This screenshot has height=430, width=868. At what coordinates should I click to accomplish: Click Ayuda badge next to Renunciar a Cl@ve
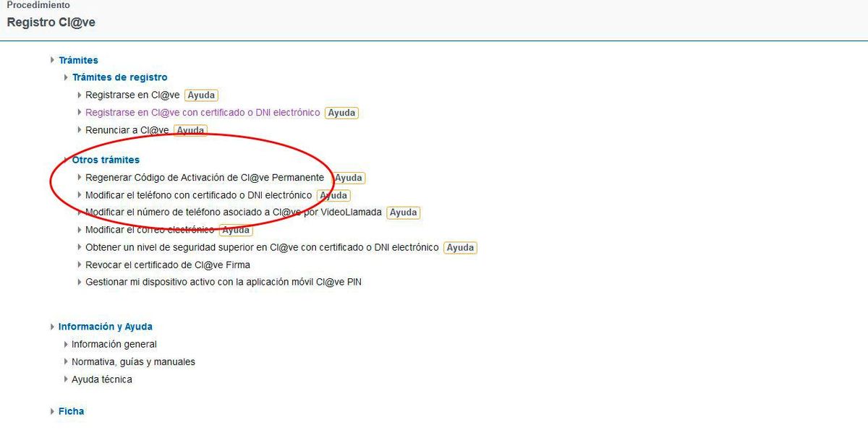coord(190,131)
